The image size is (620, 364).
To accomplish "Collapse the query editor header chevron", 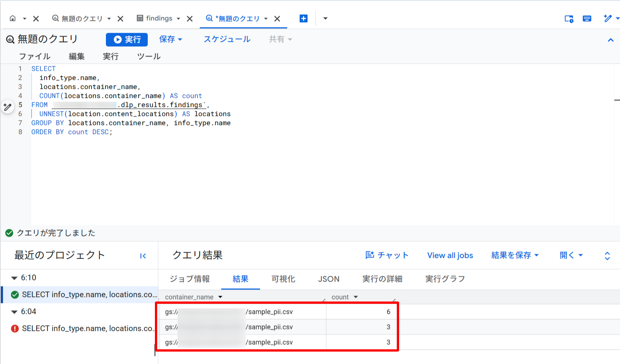I will pyautogui.click(x=611, y=40).
